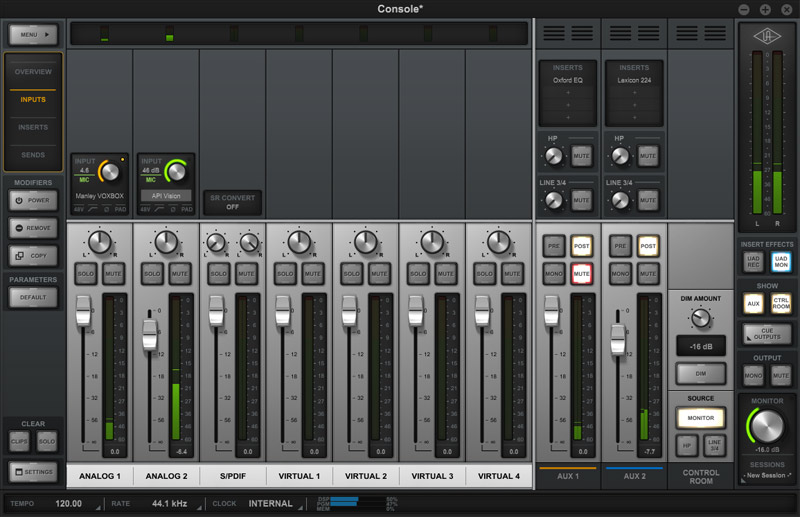Image resolution: width=800 pixels, height=517 pixels.
Task: Enable the control room DIM button
Action: 701,374
